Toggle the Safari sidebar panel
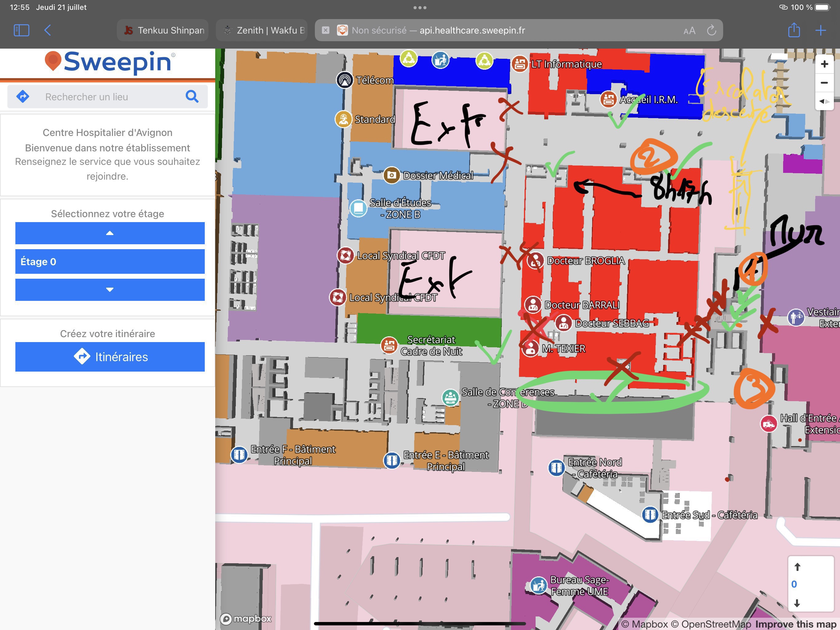The height and width of the screenshot is (630, 840). (x=21, y=30)
